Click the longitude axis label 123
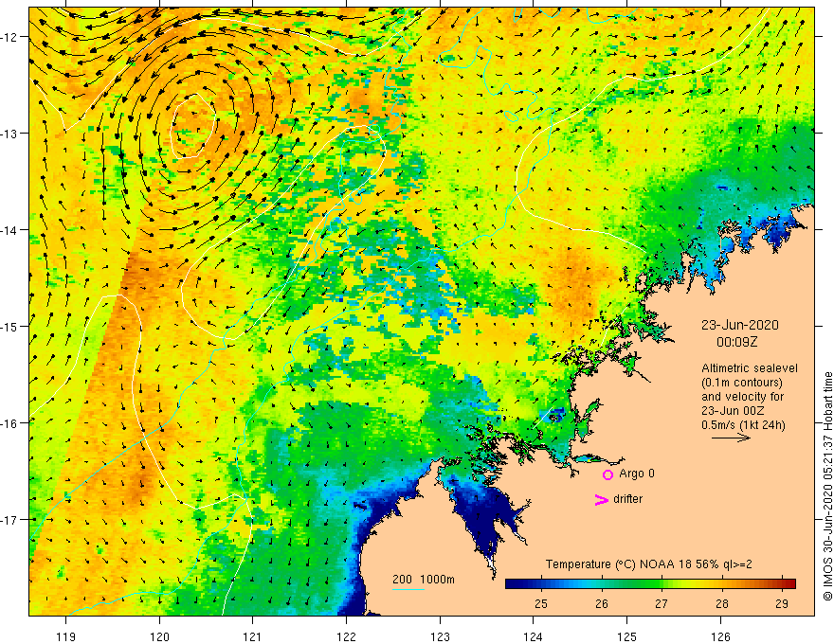Image resolution: width=834 pixels, height=644 pixels. tap(440, 636)
